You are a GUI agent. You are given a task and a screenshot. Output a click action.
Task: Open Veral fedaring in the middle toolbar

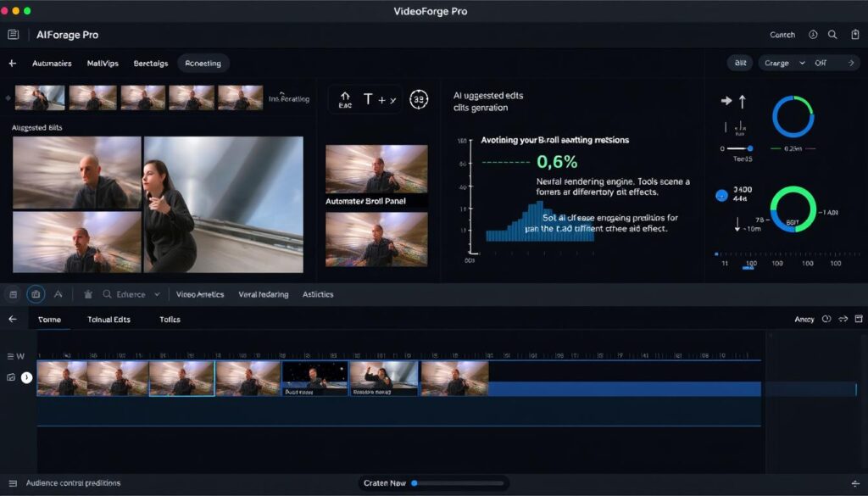click(264, 294)
